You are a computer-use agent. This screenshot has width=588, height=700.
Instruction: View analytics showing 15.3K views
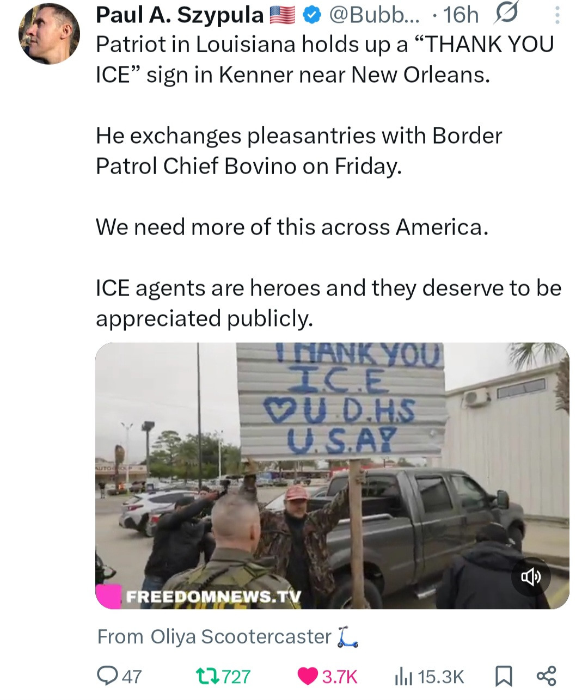coord(428,677)
